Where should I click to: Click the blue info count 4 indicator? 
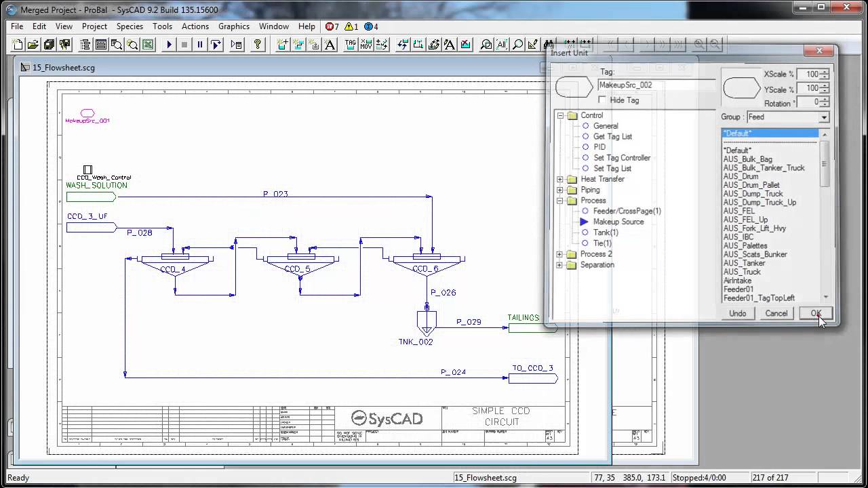click(x=371, y=26)
